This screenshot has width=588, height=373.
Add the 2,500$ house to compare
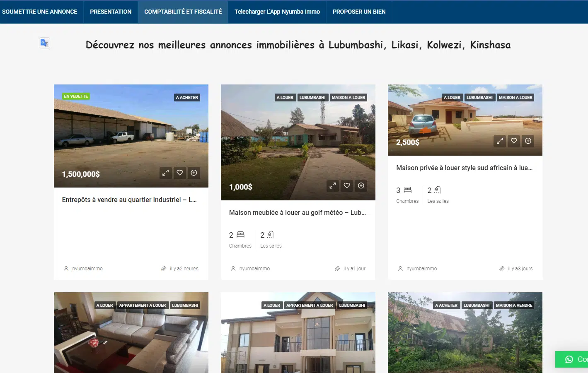[x=528, y=141]
